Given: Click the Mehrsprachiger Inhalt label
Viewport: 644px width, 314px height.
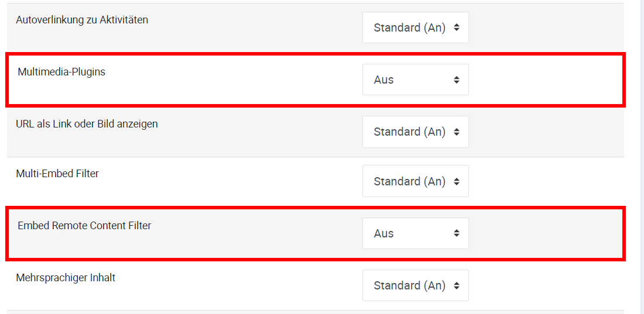Looking at the screenshot, I should [66, 278].
